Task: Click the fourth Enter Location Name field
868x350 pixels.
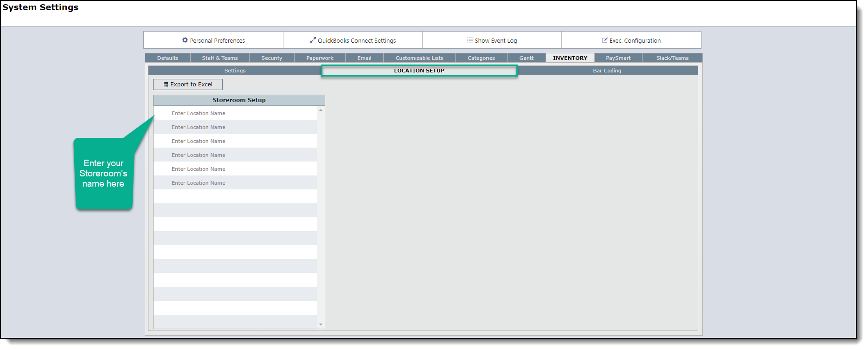Action: point(235,155)
